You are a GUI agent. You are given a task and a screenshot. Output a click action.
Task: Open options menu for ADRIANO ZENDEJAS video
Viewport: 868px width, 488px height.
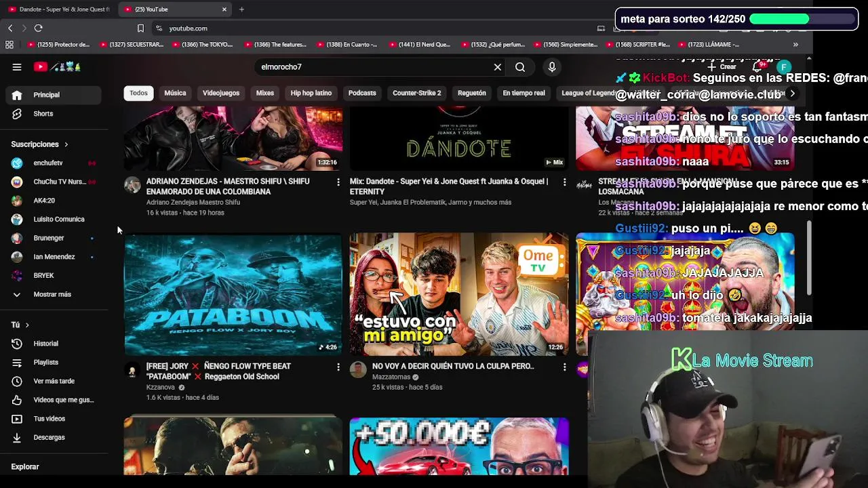[338, 182]
